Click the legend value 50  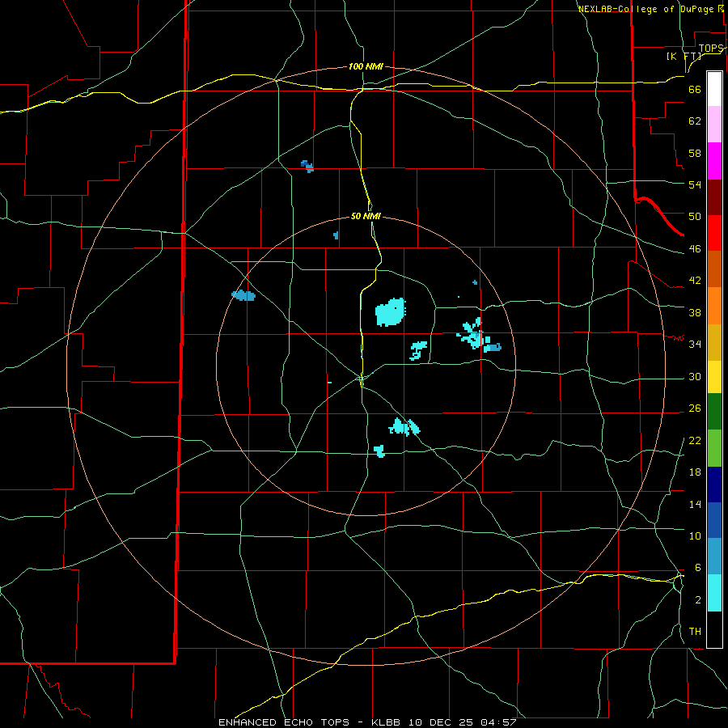point(695,217)
